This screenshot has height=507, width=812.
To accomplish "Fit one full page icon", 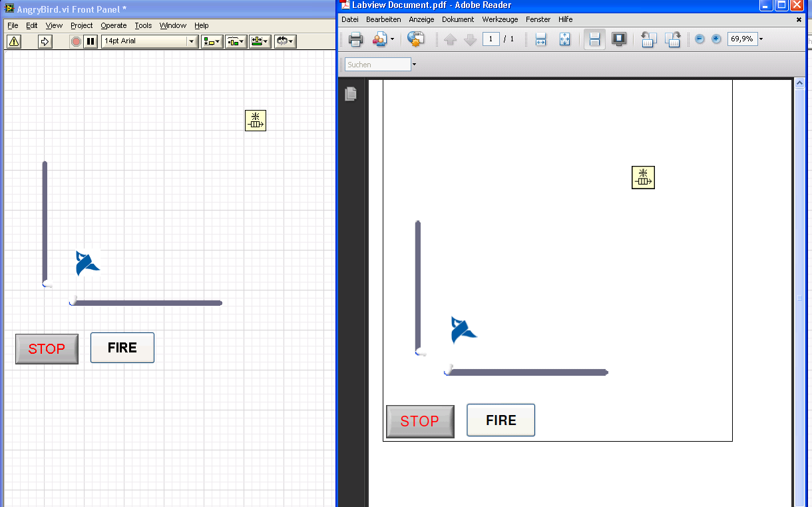I will [565, 39].
